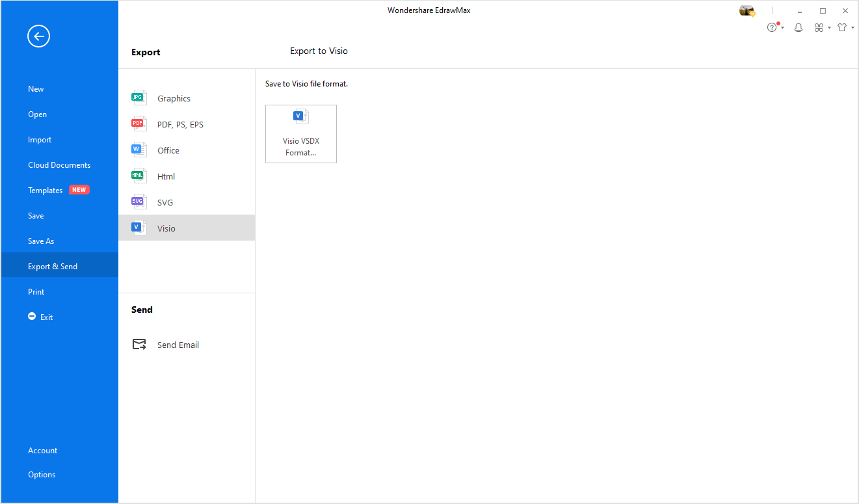859x504 pixels.
Task: Select the PDF file icon
Action: (x=139, y=124)
